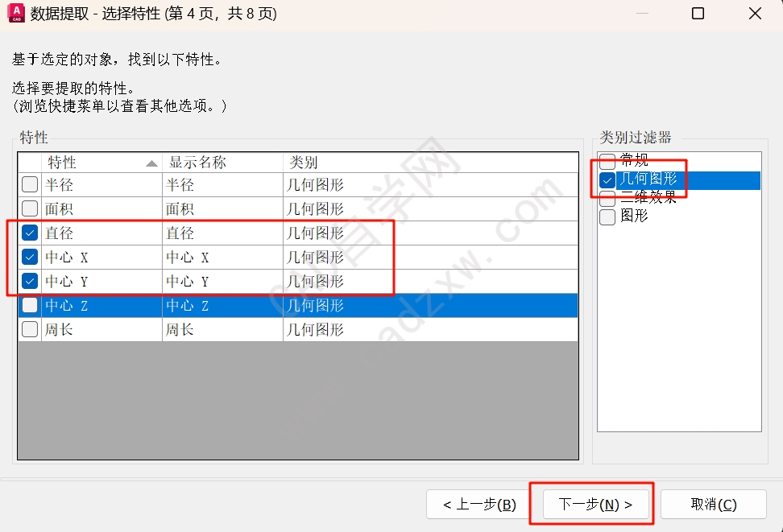This screenshot has height=532, width=783.
Task: Select the 中心 Y display name cell
Action: coord(222,281)
